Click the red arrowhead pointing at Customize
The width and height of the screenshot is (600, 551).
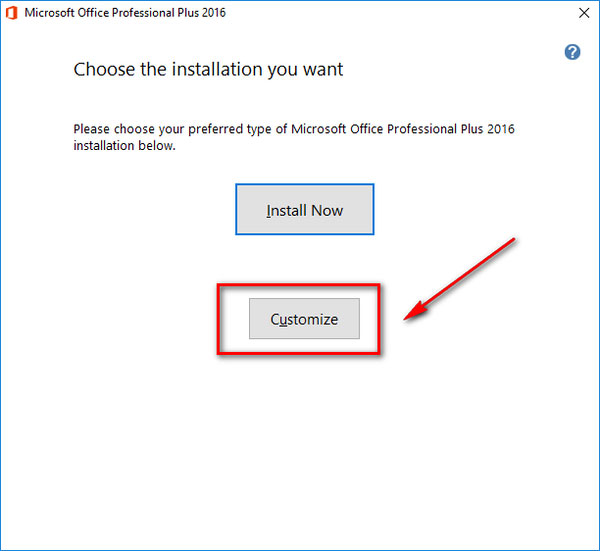(x=414, y=314)
